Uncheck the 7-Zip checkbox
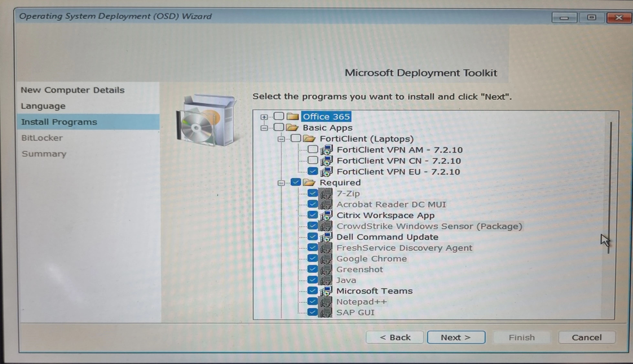Viewport: 633px width, 364px height. (x=312, y=193)
